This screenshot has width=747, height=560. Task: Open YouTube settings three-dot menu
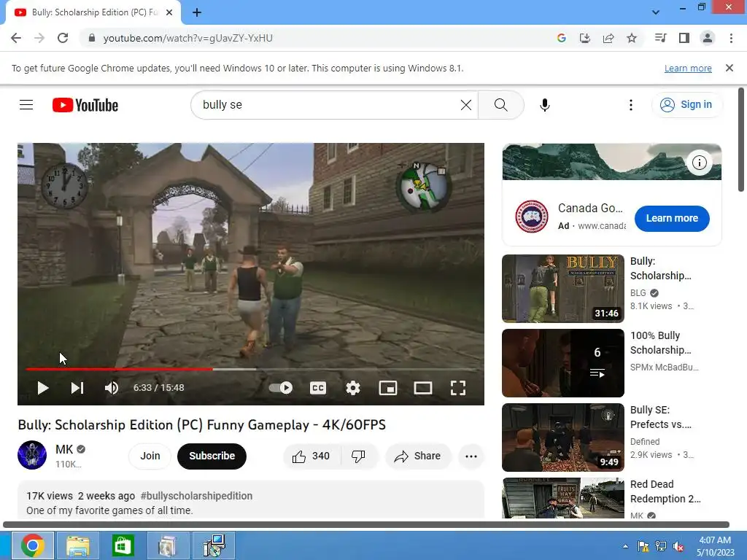631,105
